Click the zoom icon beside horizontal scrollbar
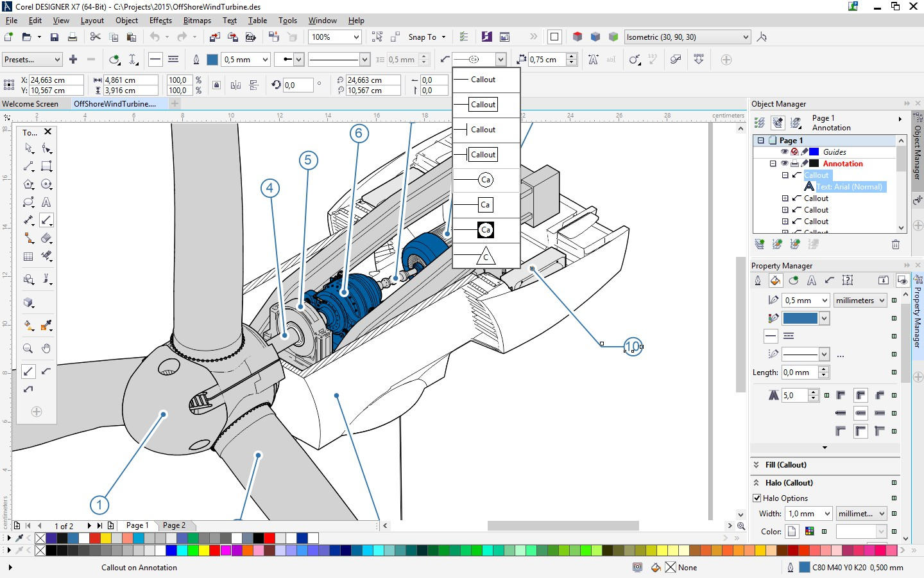 coord(741,525)
